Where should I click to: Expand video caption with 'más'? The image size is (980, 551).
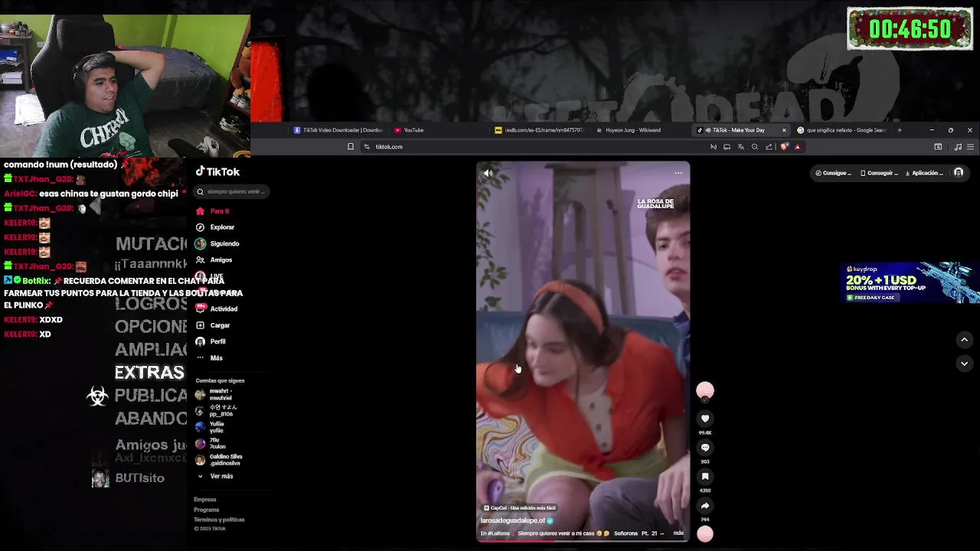click(x=678, y=533)
